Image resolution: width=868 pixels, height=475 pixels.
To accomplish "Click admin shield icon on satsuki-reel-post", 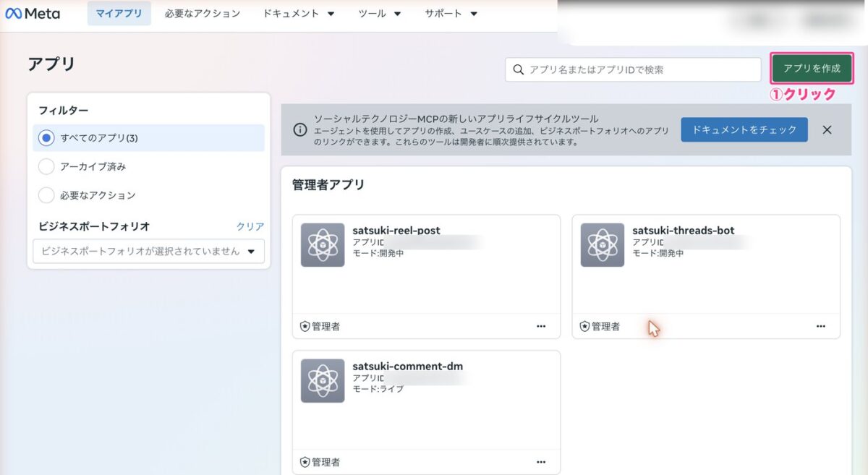I will click(x=305, y=327).
